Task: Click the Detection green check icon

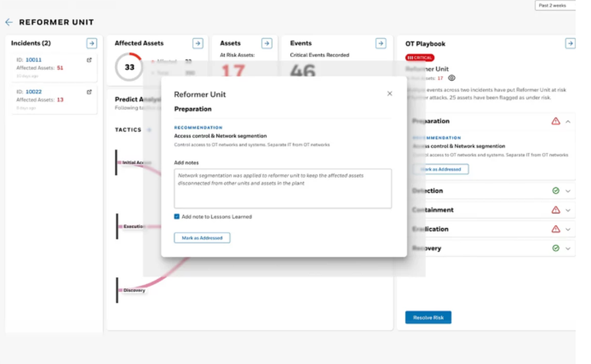Action: point(556,191)
